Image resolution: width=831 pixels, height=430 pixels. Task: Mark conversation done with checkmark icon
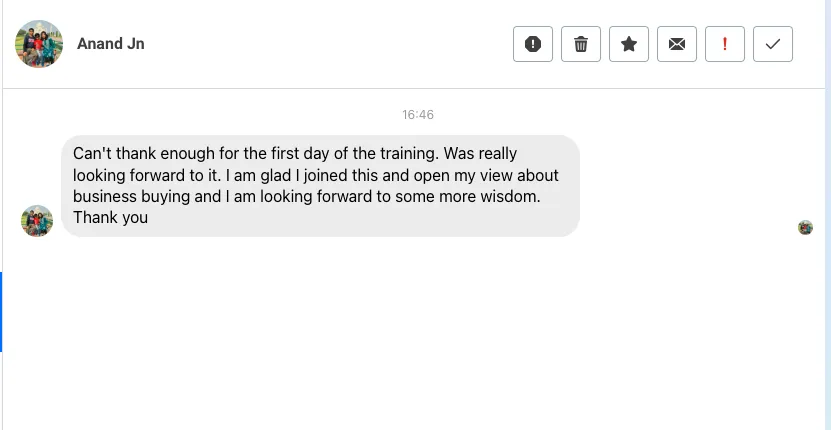[773, 44]
